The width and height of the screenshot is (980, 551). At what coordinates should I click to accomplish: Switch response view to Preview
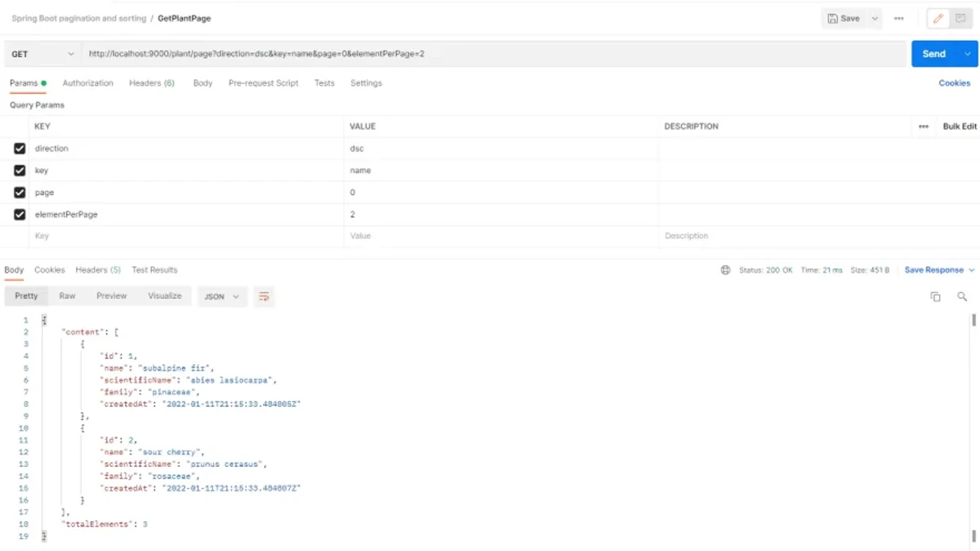pos(111,295)
